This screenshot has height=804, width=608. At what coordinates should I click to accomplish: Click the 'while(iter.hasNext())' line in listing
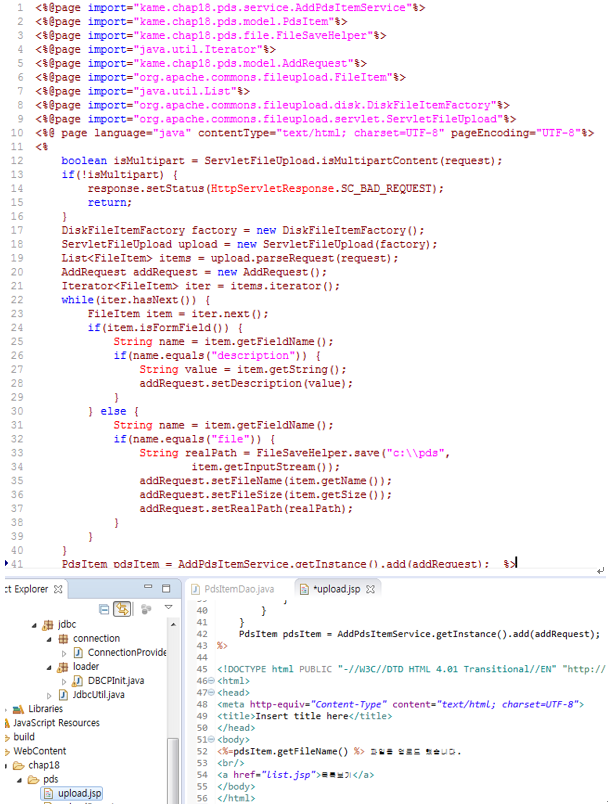coord(135,300)
